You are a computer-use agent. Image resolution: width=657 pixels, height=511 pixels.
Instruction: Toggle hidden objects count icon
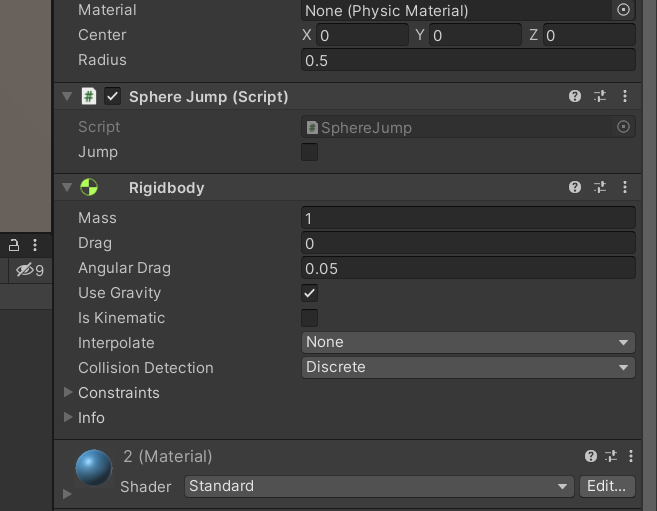(x=30, y=270)
